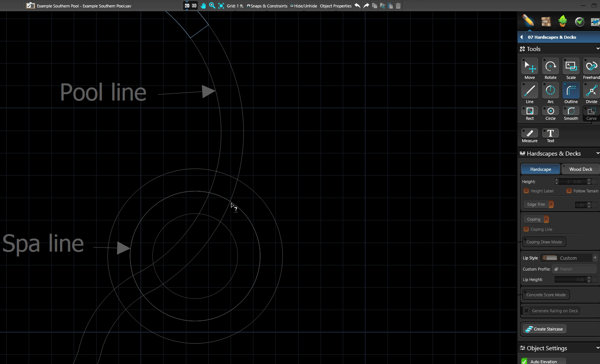Screen dimensions: 600x364
Task: Select the Line tool
Action: (530, 91)
